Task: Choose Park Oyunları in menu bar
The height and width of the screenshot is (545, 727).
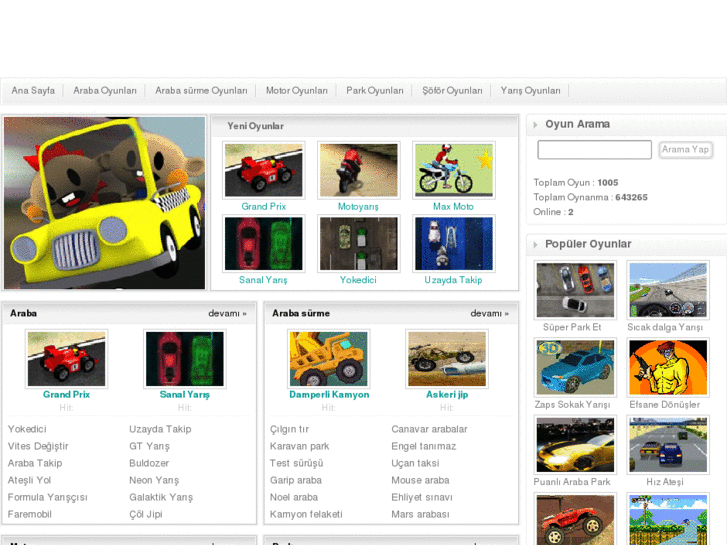Action: (x=375, y=90)
